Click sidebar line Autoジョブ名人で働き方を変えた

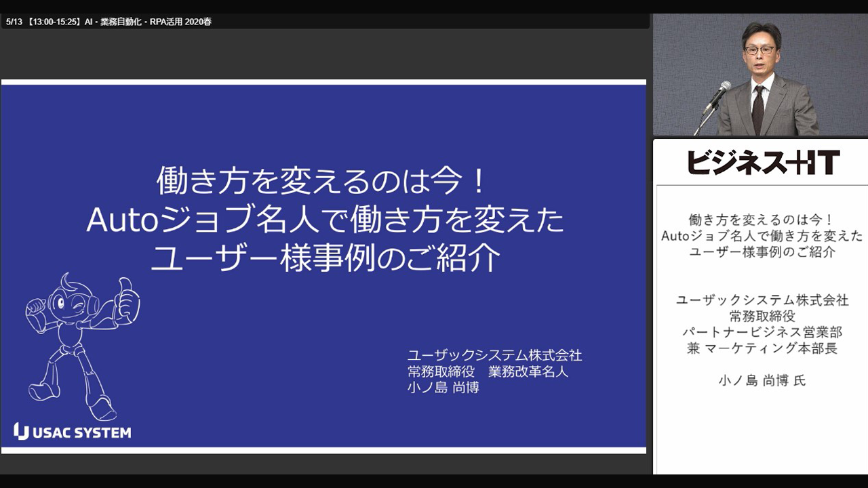click(762, 236)
